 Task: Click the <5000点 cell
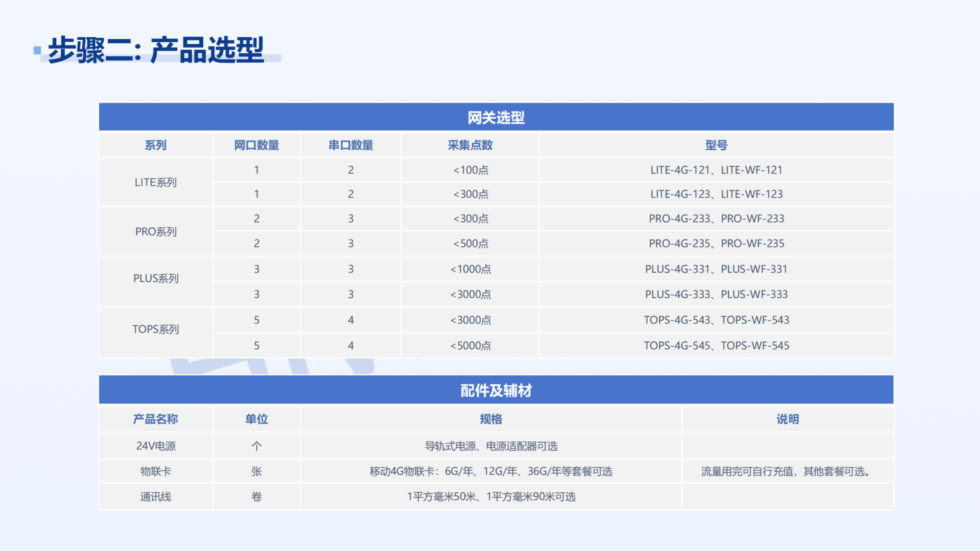click(470, 345)
